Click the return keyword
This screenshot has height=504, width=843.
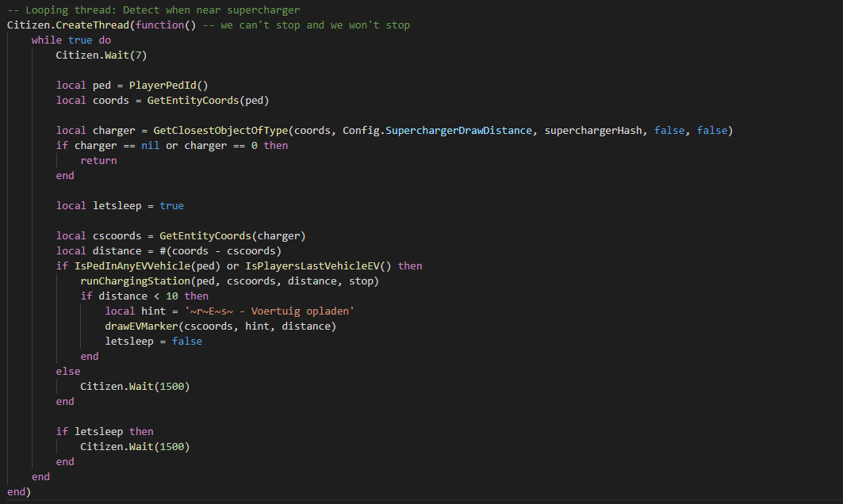98,160
